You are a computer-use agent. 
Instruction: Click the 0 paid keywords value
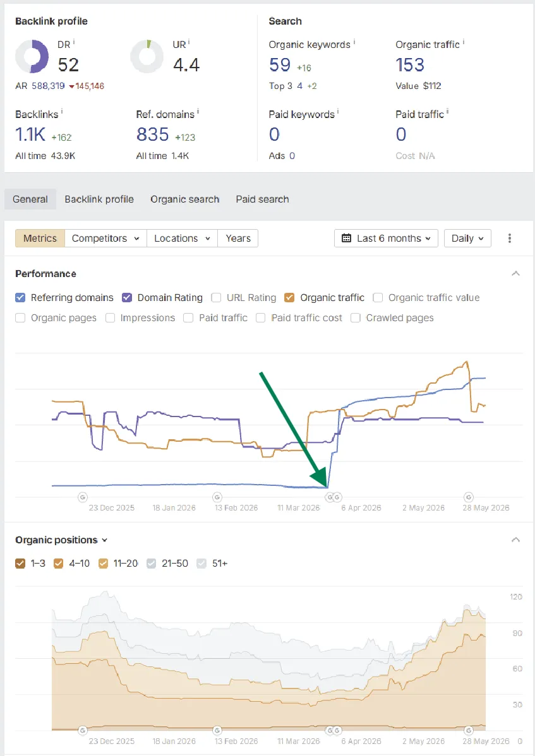275,134
